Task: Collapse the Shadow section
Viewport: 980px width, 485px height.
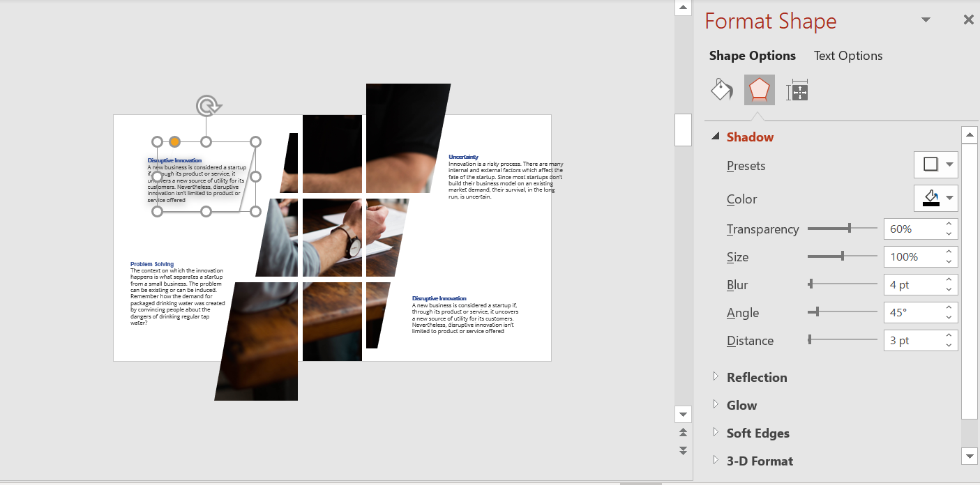Action: tap(715, 137)
